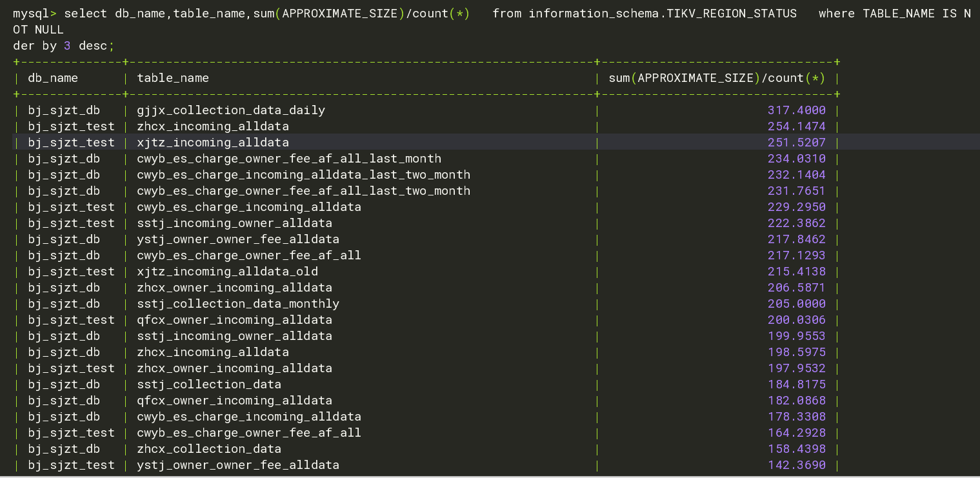Image resolution: width=980 pixels, height=478 pixels.
Task: Click the table name gjjx_collection_data_daily
Action: click(x=230, y=110)
